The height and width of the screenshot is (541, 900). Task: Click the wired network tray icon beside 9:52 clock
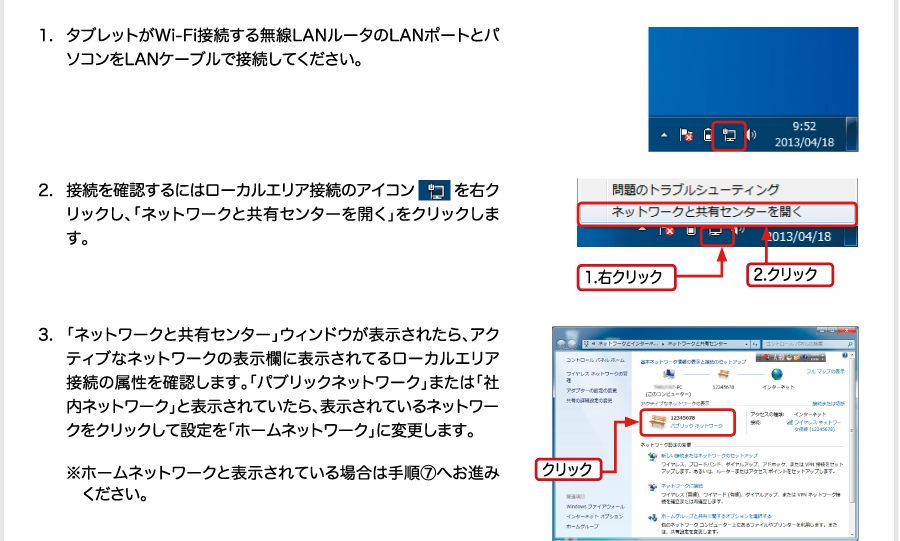coord(729,135)
